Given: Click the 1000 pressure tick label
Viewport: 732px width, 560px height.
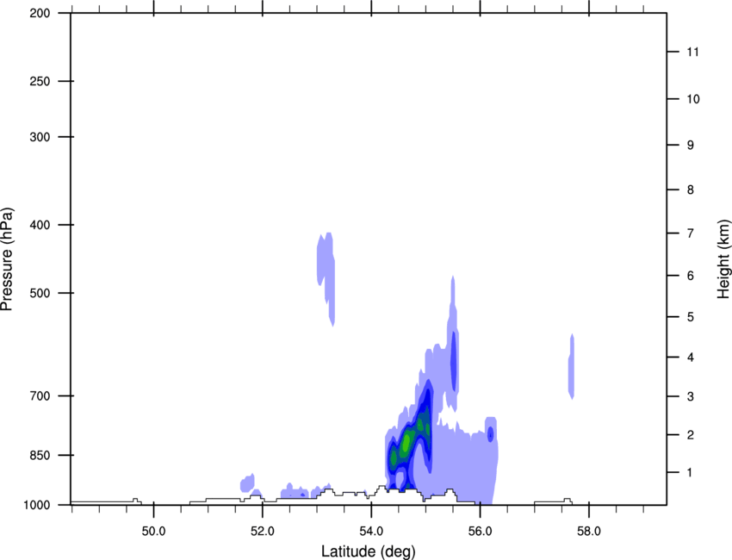Looking at the screenshot, I should pos(36,505).
